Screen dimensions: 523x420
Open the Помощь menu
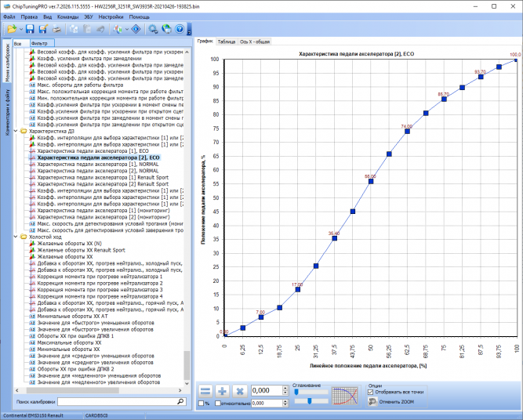[139, 16]
